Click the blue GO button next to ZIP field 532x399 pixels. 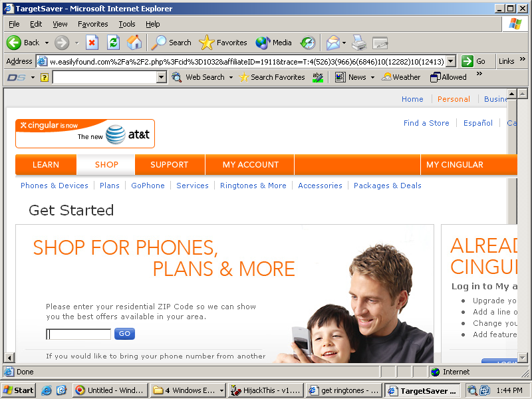pos(124,334)
